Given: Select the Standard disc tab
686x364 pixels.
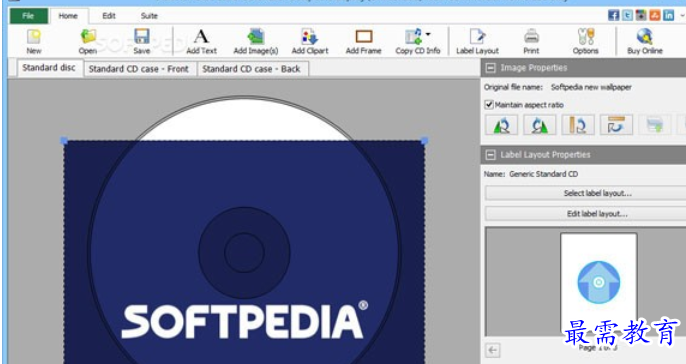Looking at the screenshot, I should point(49,68).
